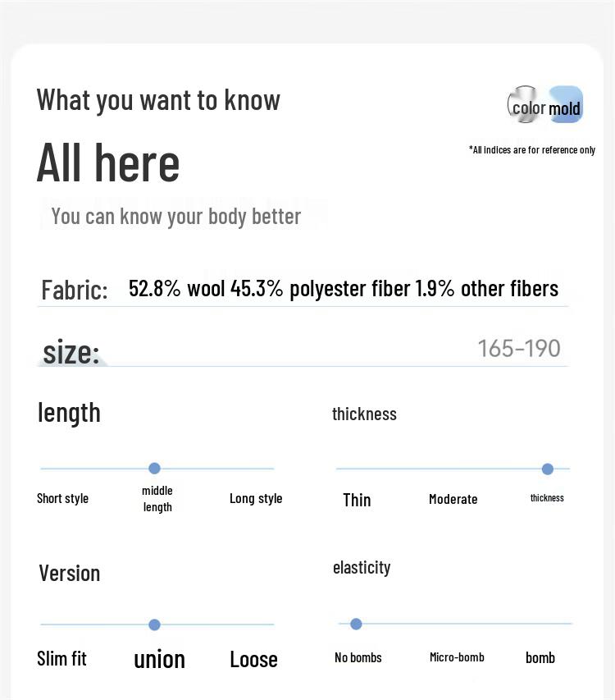Click the fabric composition text
This screenshot has height=700, width=615.
point(343,288)
